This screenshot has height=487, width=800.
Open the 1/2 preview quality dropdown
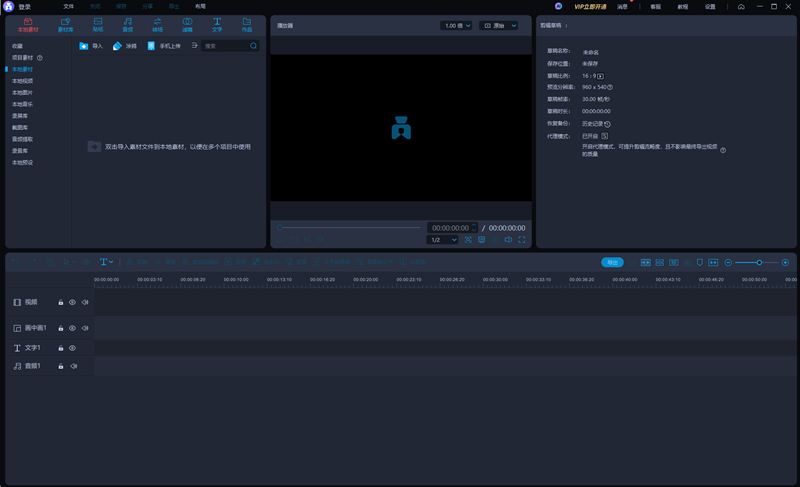[x=443, y=240]
